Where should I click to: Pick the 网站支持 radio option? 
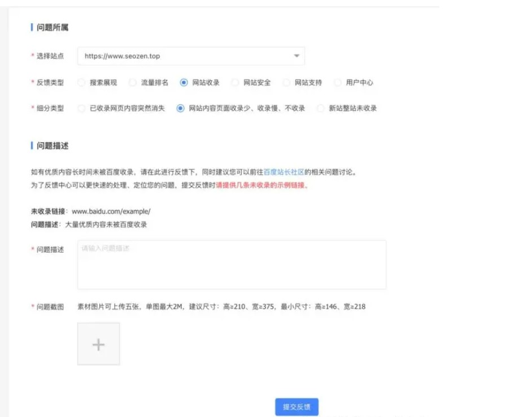[286, 82]
